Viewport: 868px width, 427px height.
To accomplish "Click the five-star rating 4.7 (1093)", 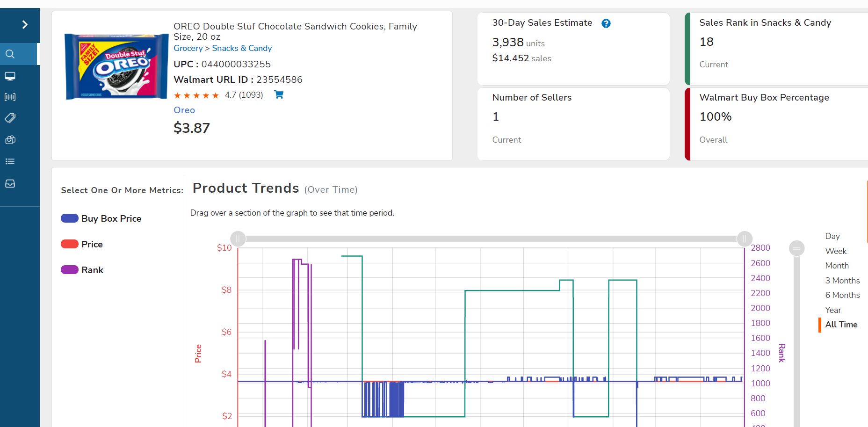I will point(218,95).
